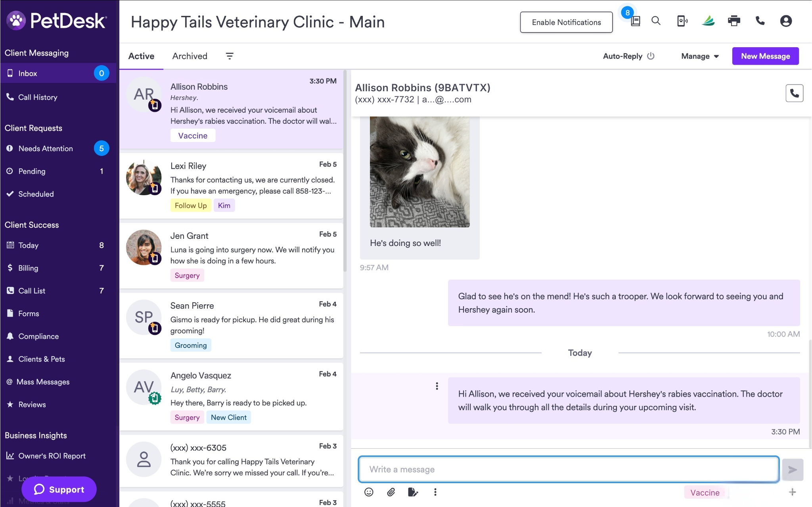Click the search magnifier icon
The image size is (812, 507).
coord(656,21)
